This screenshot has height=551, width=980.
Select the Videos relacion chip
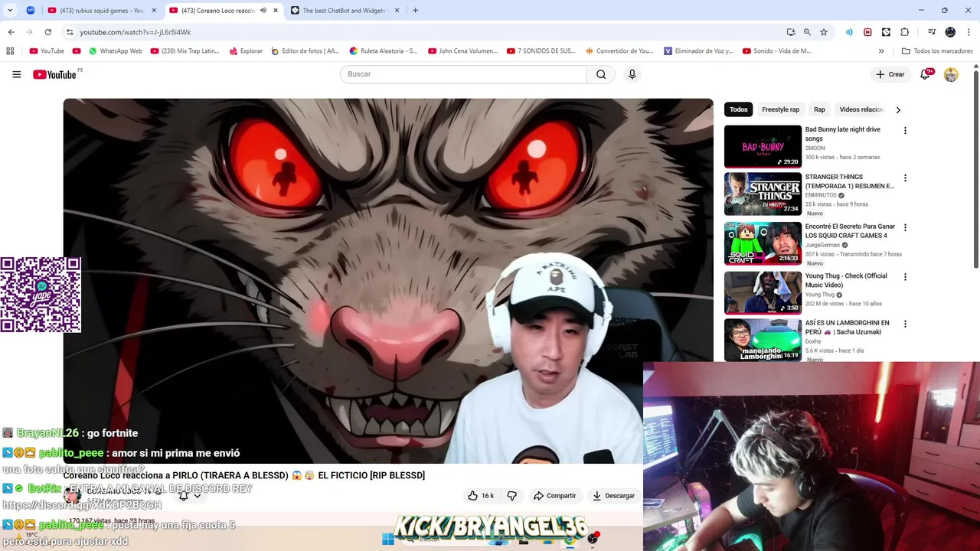coord(861,109)
